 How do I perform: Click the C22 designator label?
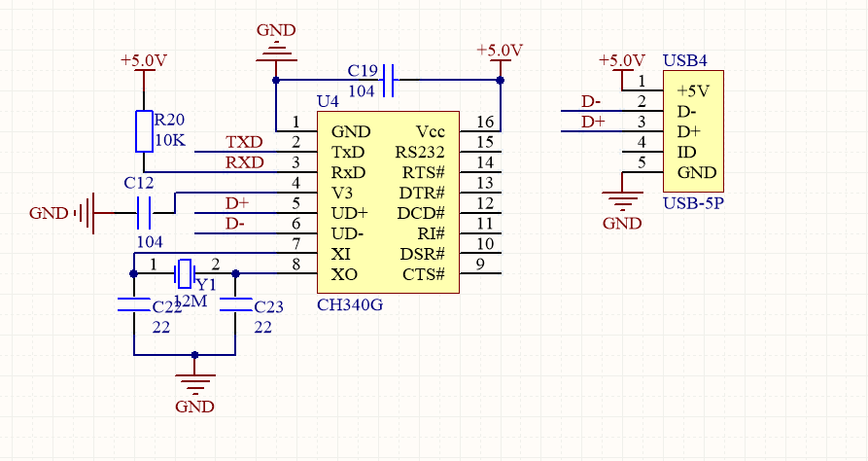167,307
